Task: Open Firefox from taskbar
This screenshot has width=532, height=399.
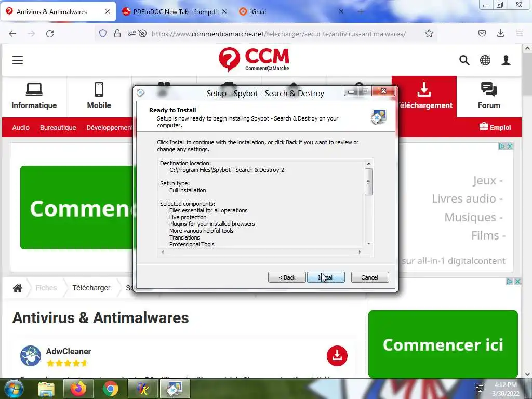Action: pos(78,389)
